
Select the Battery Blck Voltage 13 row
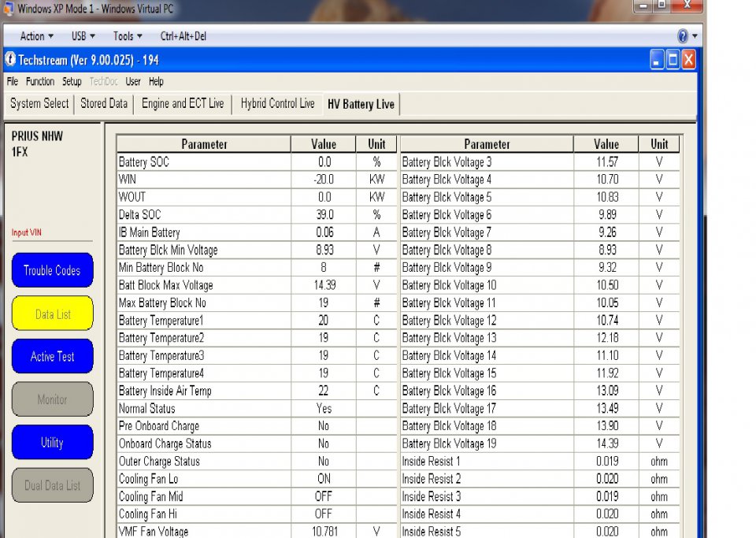(x=540, y=338)
